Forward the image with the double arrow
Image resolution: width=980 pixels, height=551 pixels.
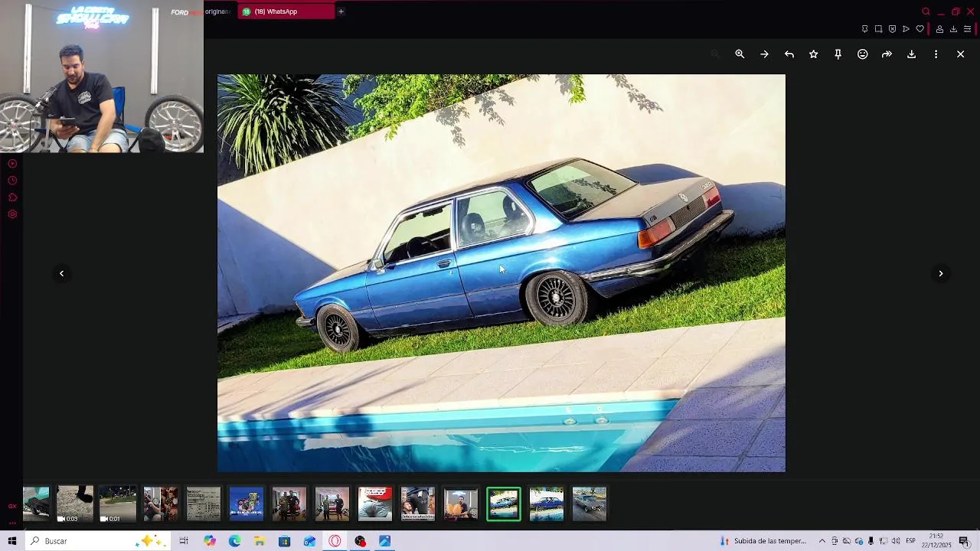887,54
